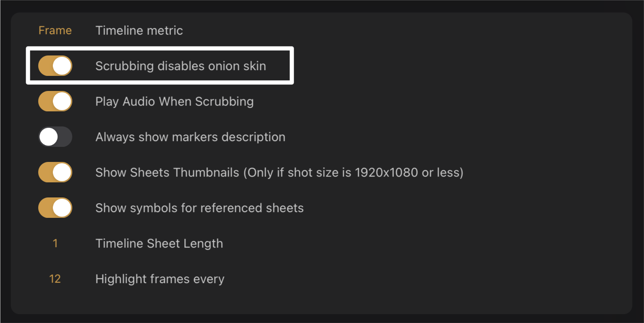
Task: Click the Highlight frames every label
Action: click(x=160, y=279)
